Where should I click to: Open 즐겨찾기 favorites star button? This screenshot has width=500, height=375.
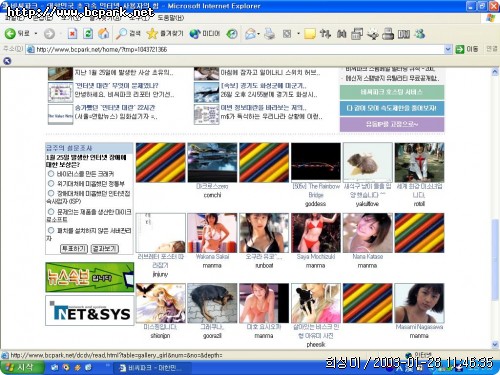(x=165, y=34)
